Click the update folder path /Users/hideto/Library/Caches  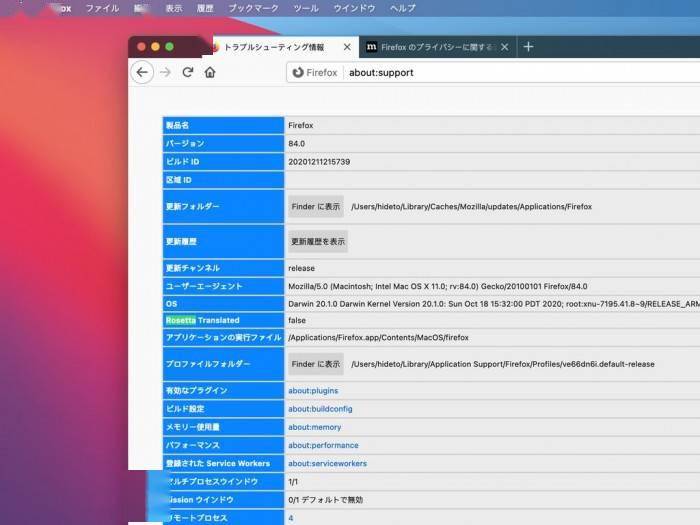point(471,207)
